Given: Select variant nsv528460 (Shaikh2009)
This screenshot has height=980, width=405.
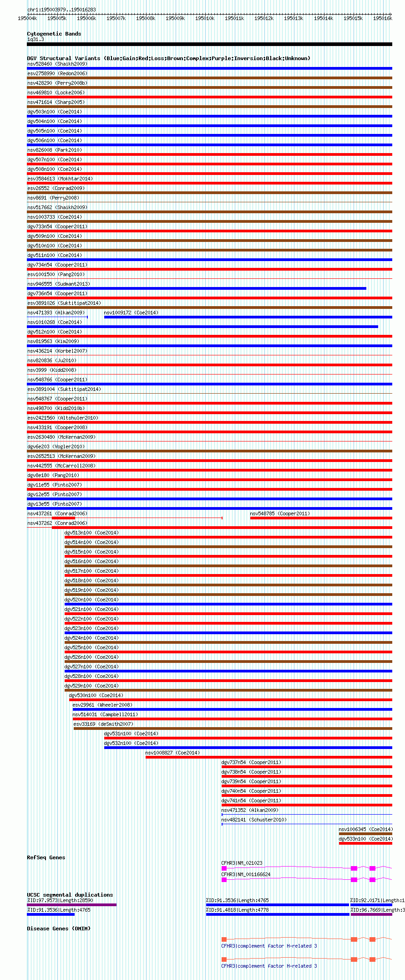Looking at the screenshot, I should pyautogui.click(x=57, y=64).
